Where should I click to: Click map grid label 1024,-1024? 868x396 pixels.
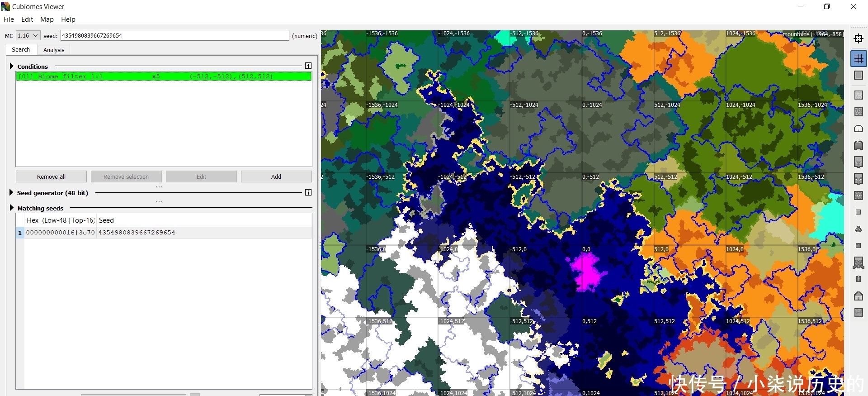pos(741,105)
